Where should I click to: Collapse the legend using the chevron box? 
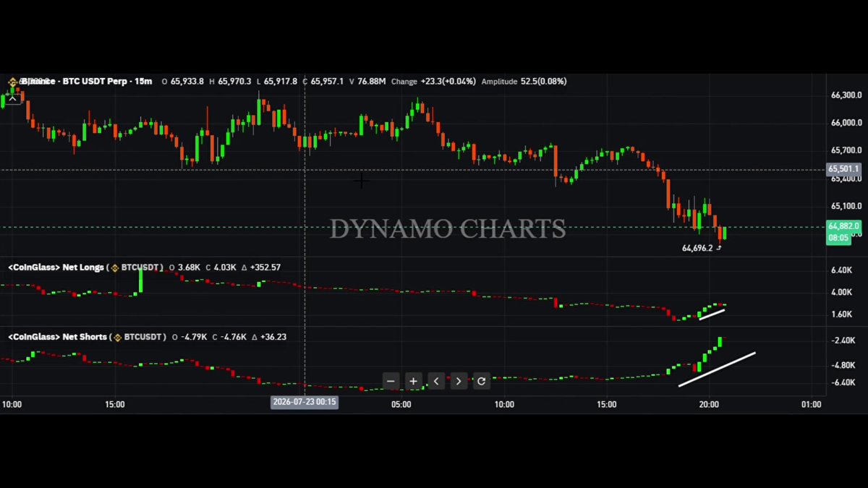pos(14,98)
